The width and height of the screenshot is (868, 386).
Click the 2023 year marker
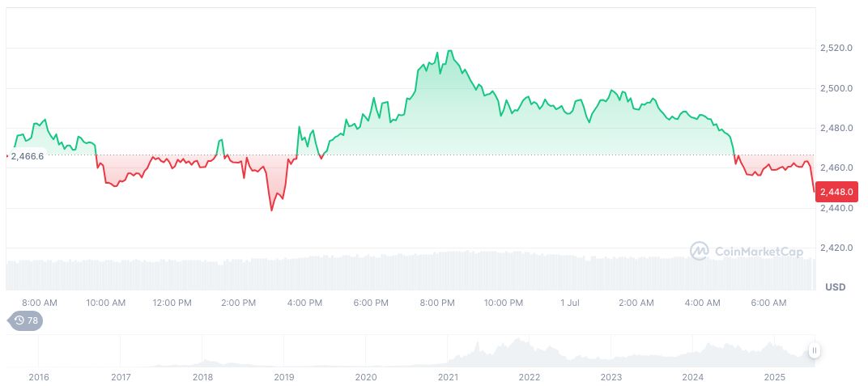[611, 377]
